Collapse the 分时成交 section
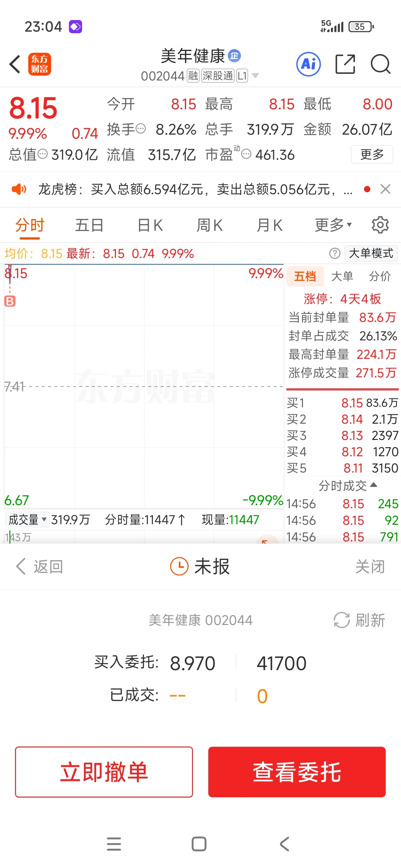This screenshot has width=401, height=868. [x=348, y=486]
